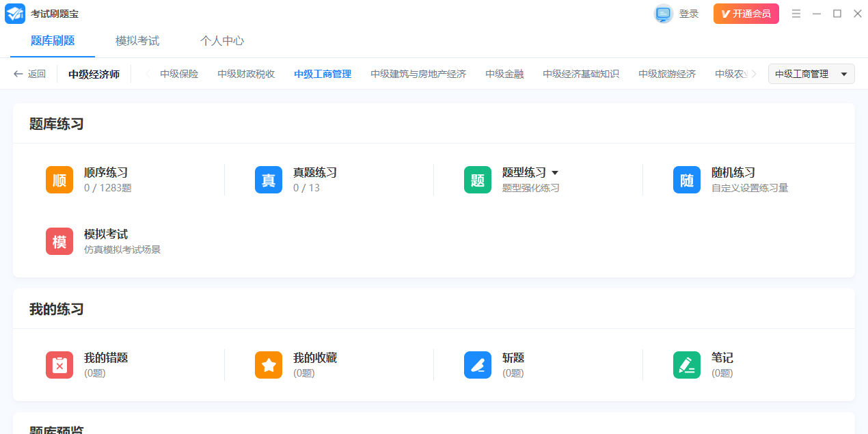The image size is (868, 434).
Task: Select the 中级经济基础知识 subject tab
Action: pyautogui.click(x=581, y=74)
